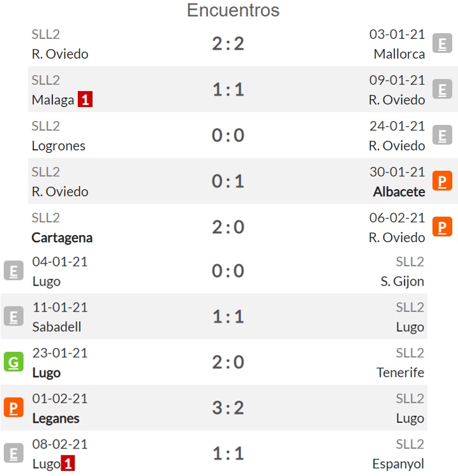Viewport: 458px width, 476px height.
Task: Click the E badge for Logrones vs R. Oviedo
Action: click(442, 135)
